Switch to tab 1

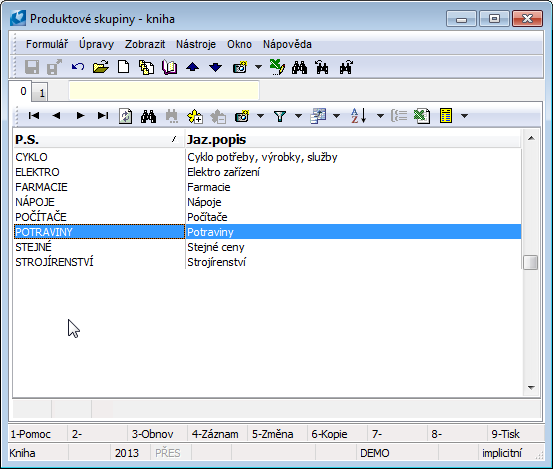[x=41, y=93]
